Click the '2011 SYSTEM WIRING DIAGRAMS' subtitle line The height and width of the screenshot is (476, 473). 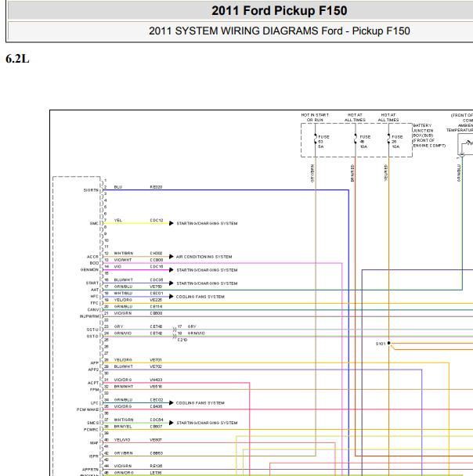pyautogui.click(x=279, y=31)
